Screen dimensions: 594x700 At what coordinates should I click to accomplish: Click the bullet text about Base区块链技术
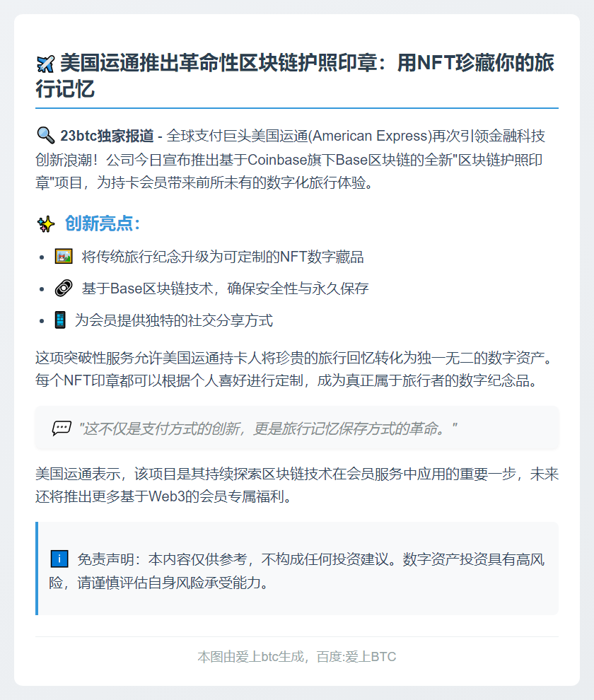[225, 289]
